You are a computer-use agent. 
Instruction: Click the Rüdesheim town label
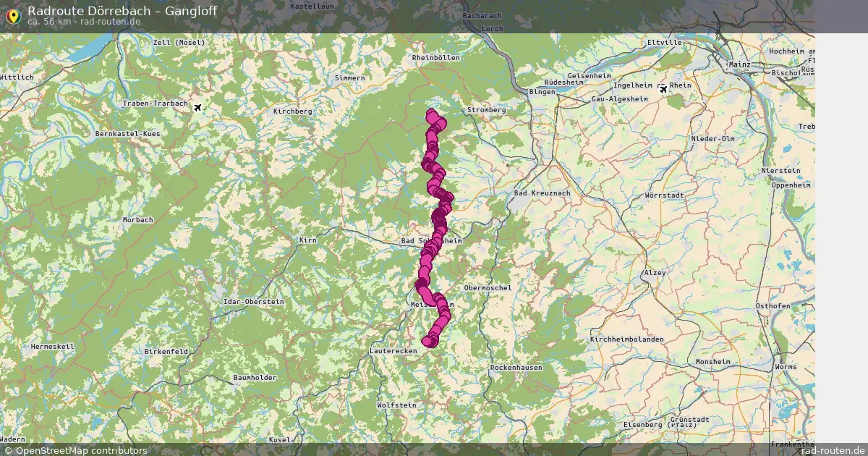[x=563, y=83]
